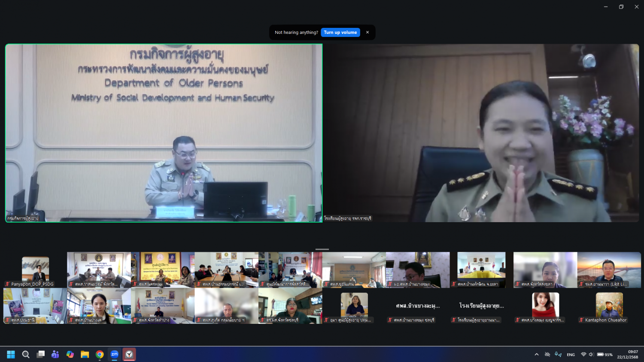
Task: Launch Google Chrome from the taskbar
Action: tap(100, 354)
